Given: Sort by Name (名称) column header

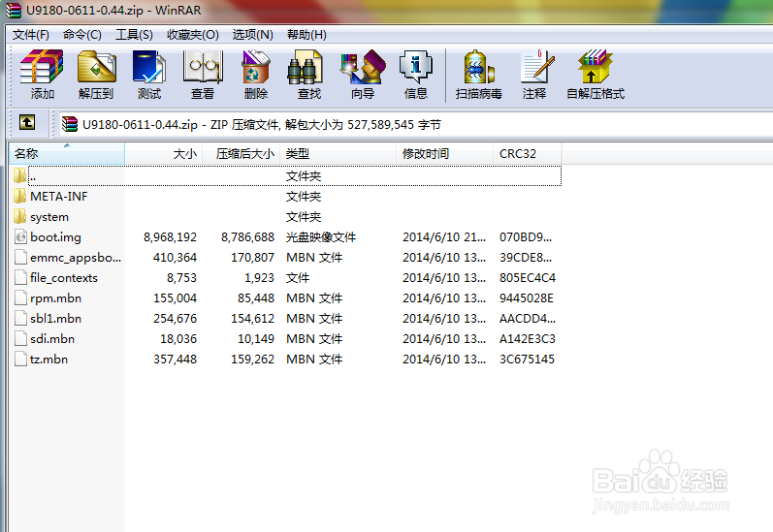Looking at the screenshot, I should [x=67, y=154].
